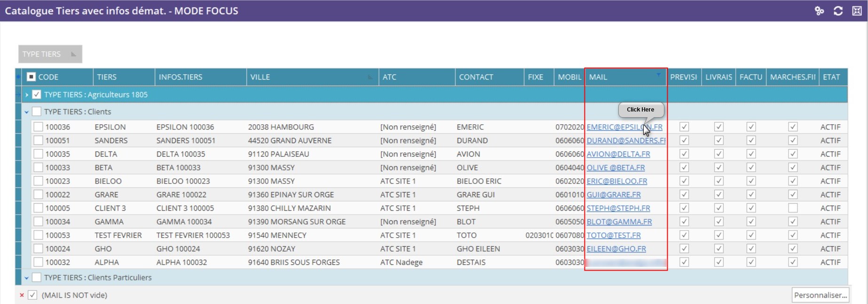
Task: Open the Personnaliser... button
Action: pos(820,295)
